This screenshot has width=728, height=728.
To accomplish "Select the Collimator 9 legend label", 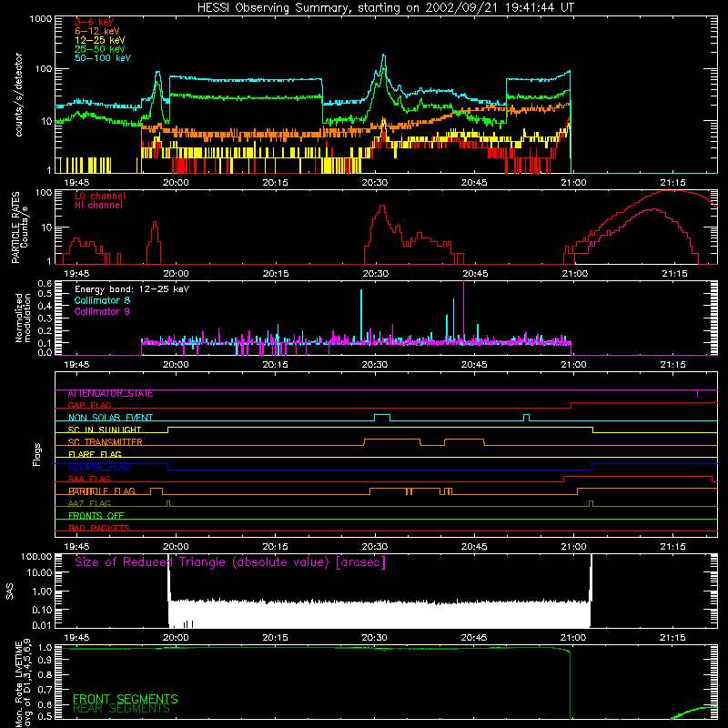I will tap(102, 311).
